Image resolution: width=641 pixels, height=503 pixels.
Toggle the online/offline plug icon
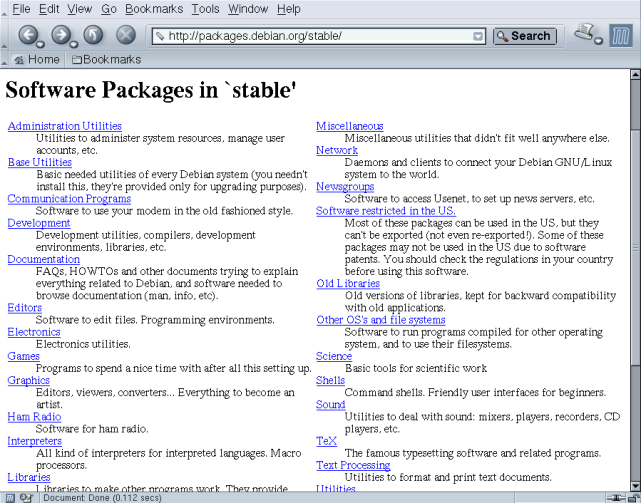[x=615, y=498]
